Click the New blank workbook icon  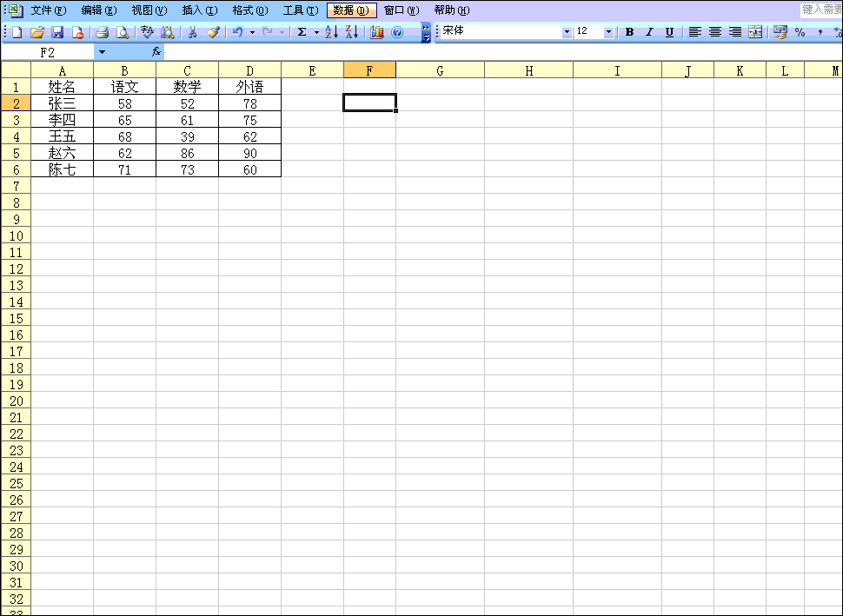click(x=17, y=32)
